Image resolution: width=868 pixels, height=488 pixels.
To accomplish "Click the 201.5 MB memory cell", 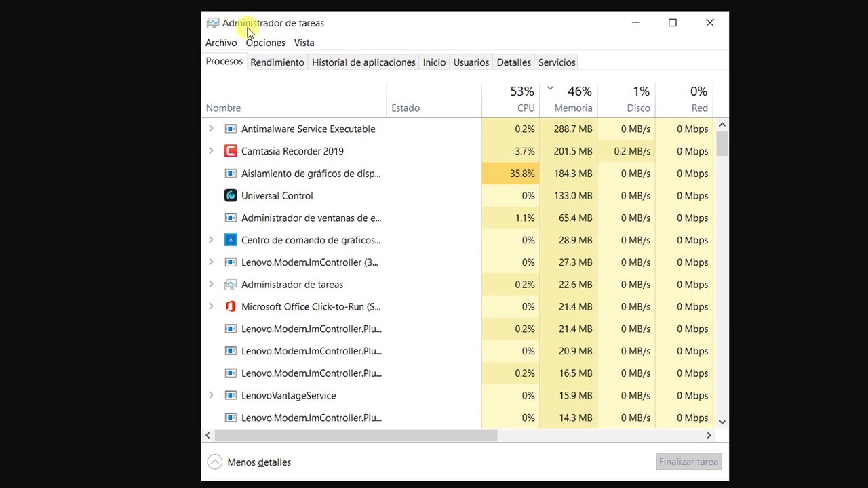I will click(x=568, y=151).
